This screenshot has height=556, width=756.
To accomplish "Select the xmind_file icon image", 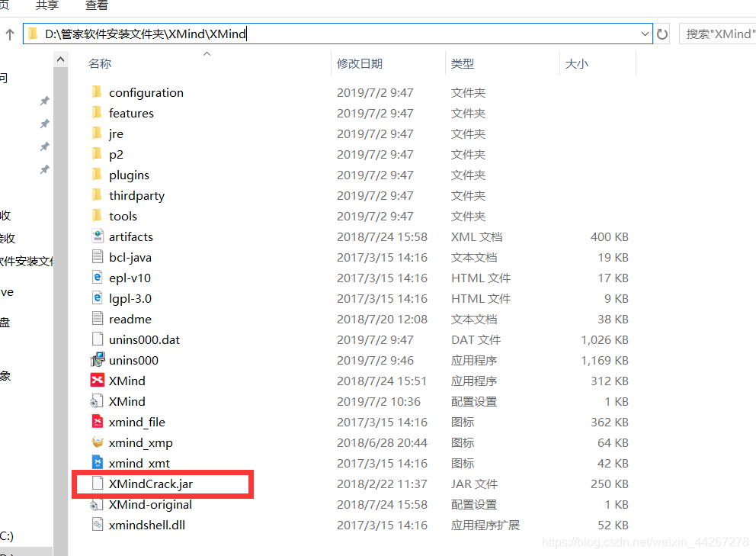I will pyautogui.click(x=98, y=421).
